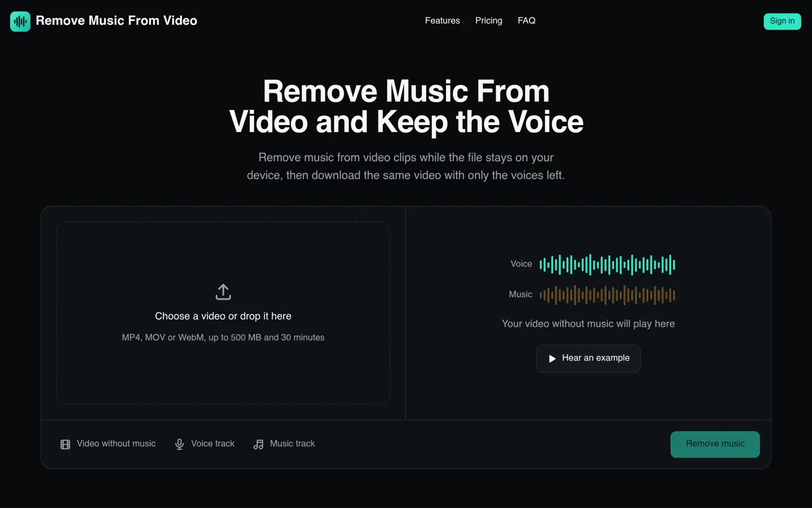The height and width of the screenshot is (508, 812).
Task: Click the play triangle icon in Hear an example
Action: click(552, 359)
